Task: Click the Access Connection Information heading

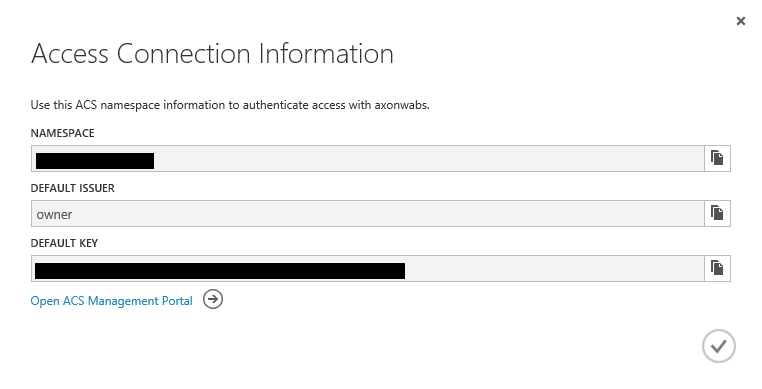Action: [212, 53]
